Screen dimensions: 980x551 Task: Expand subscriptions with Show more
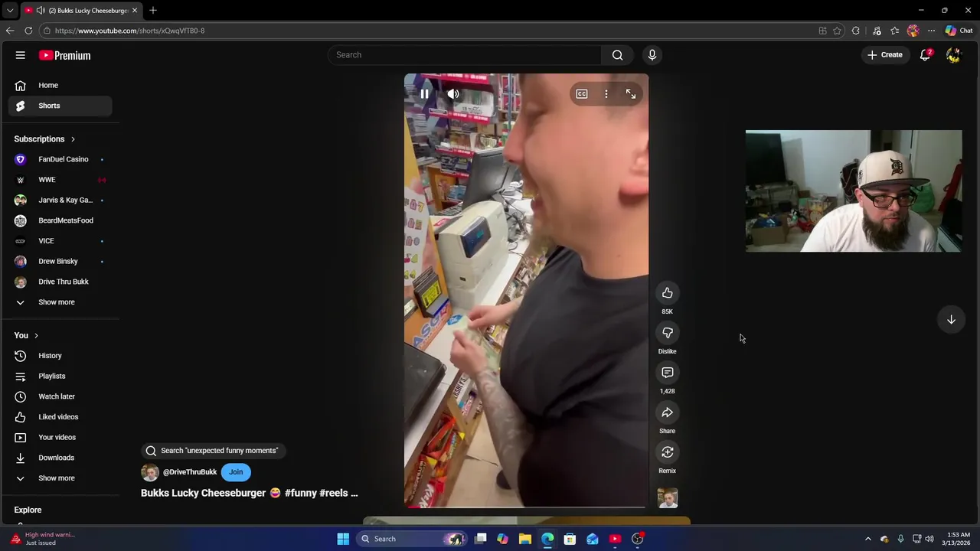(60, 302)
